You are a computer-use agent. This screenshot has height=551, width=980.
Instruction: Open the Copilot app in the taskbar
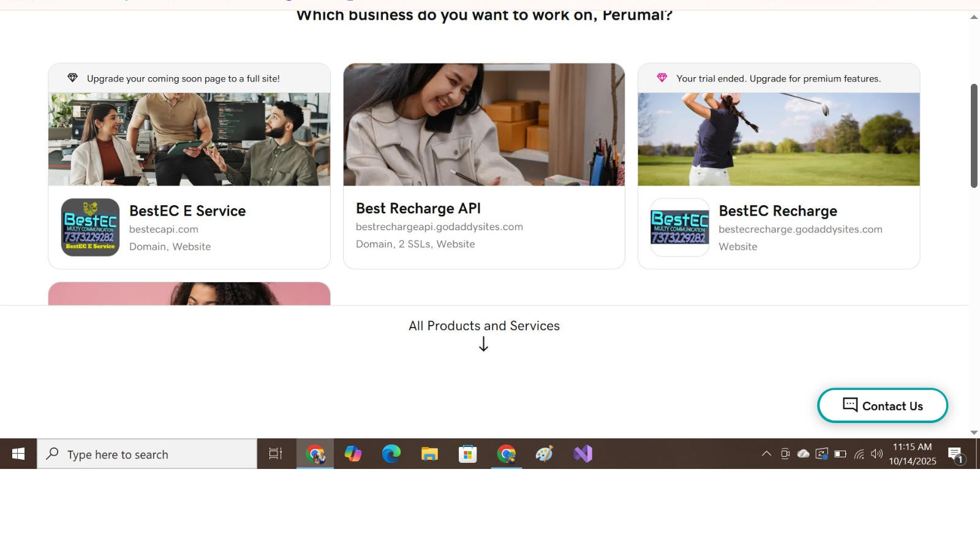(x=353, y=454)
